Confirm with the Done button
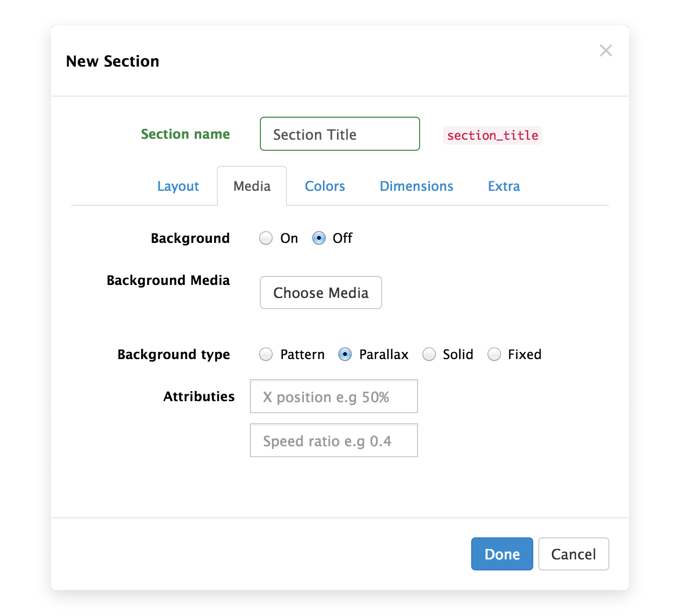The width and height of the screenshot is (680, 616). [502, 554]
